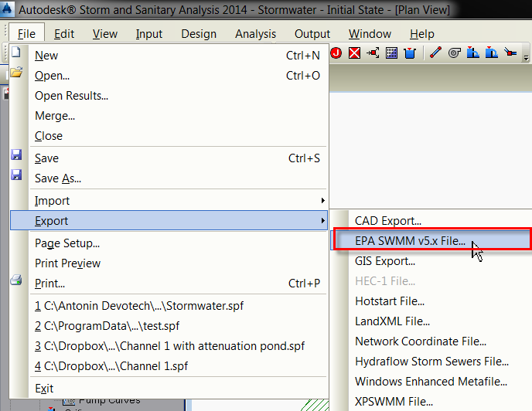
Task: Open the View menu
Action: 105,34
